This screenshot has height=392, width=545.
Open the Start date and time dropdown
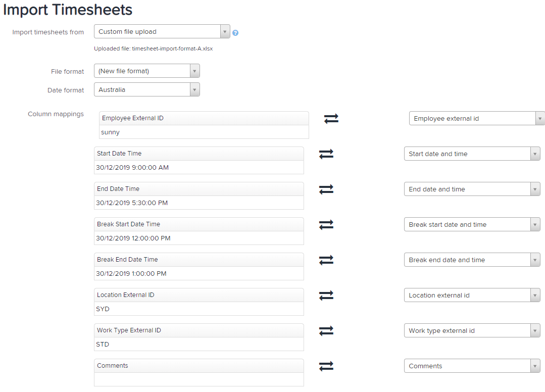472,154
